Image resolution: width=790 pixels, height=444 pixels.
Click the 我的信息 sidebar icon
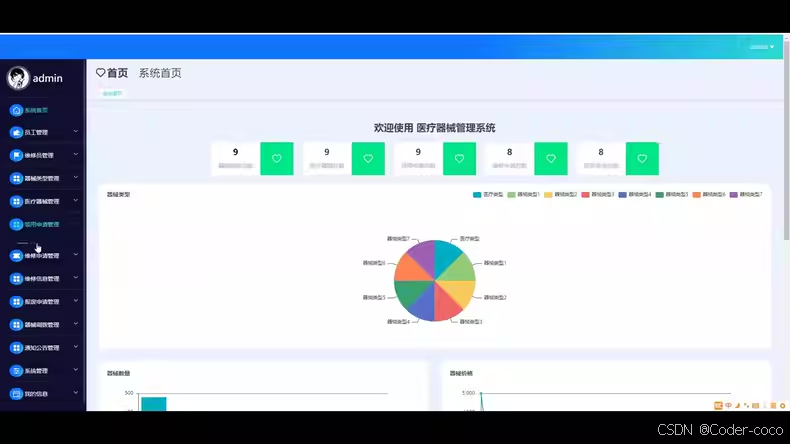click(16, 394)
